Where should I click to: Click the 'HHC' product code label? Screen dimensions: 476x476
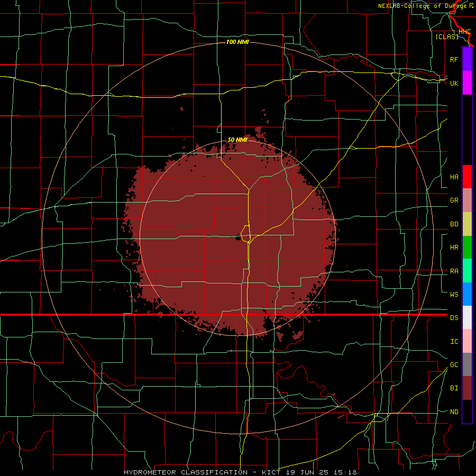point(464,32)
